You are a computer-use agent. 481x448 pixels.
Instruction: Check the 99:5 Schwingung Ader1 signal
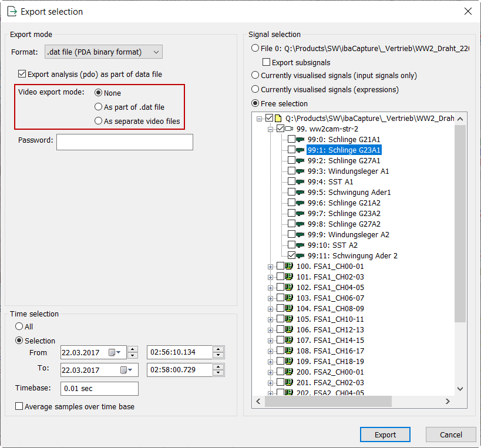point(292,193)
